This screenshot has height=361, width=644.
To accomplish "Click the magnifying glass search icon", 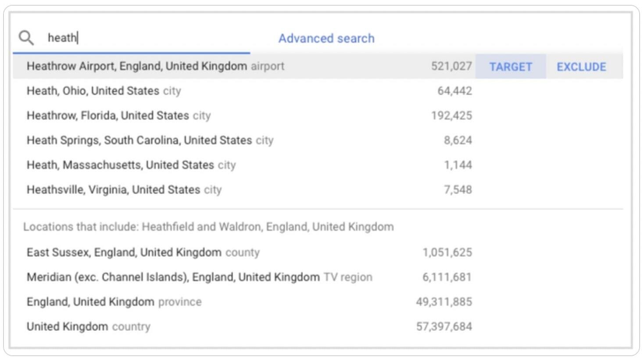I will pos(26,38).
